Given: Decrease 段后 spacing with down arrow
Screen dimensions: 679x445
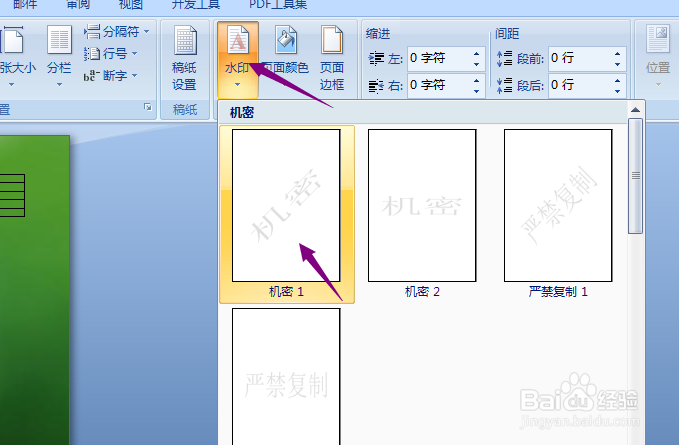Looking at the screenshot, I should 618,91.
